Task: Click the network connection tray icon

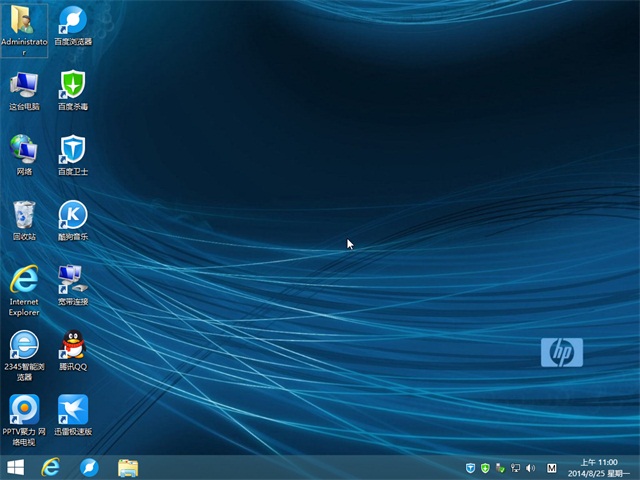Action: coord(515,468)
